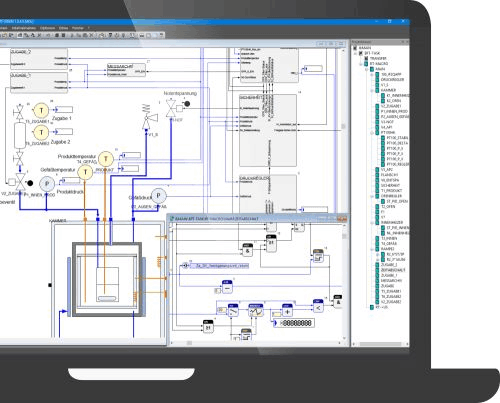
Task: Click the 88888888 numeric display field
Action: tap(294, 323)
